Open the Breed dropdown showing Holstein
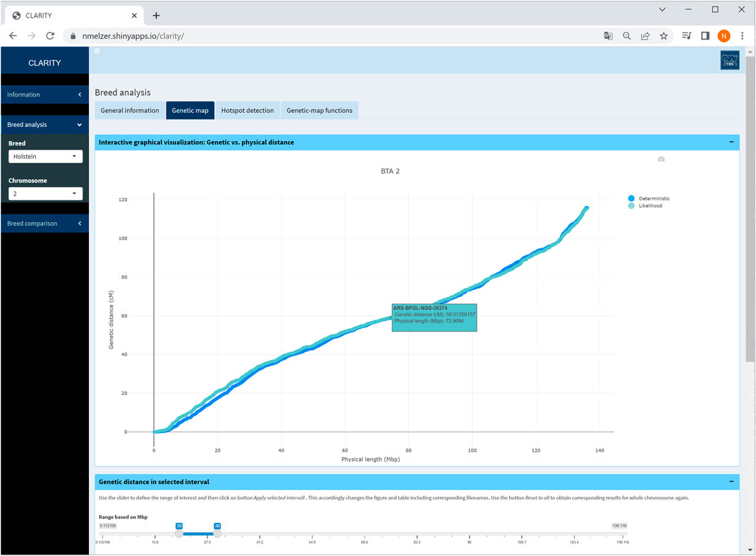The width and height of the screenshot is (756, 556). 45,156
